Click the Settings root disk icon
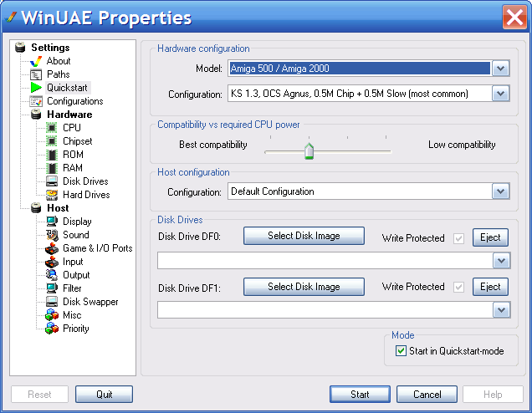Image resolution: width=532 pixels, height=413 pixels. [x=20, y=47]
